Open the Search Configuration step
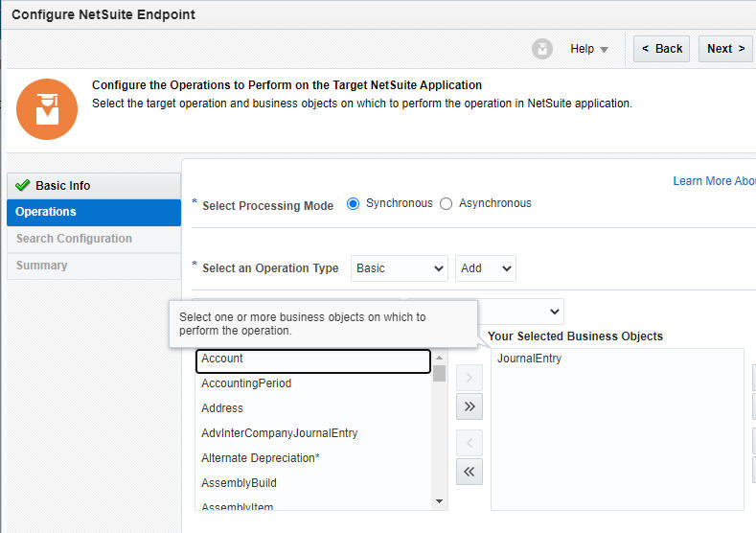Image resolution: width=756 pixels, height=533 pixels. click(94, 239)
